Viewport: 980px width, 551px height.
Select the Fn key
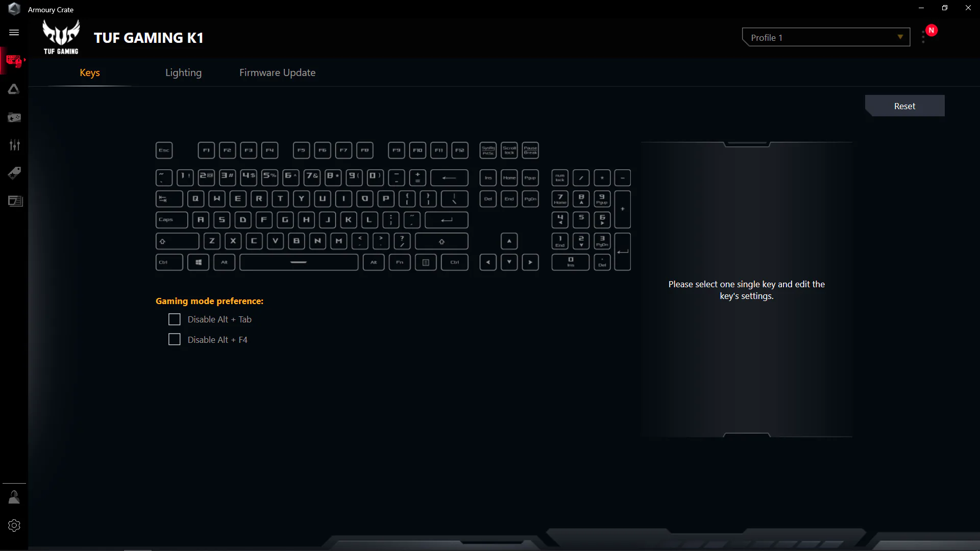coord(400,262)
